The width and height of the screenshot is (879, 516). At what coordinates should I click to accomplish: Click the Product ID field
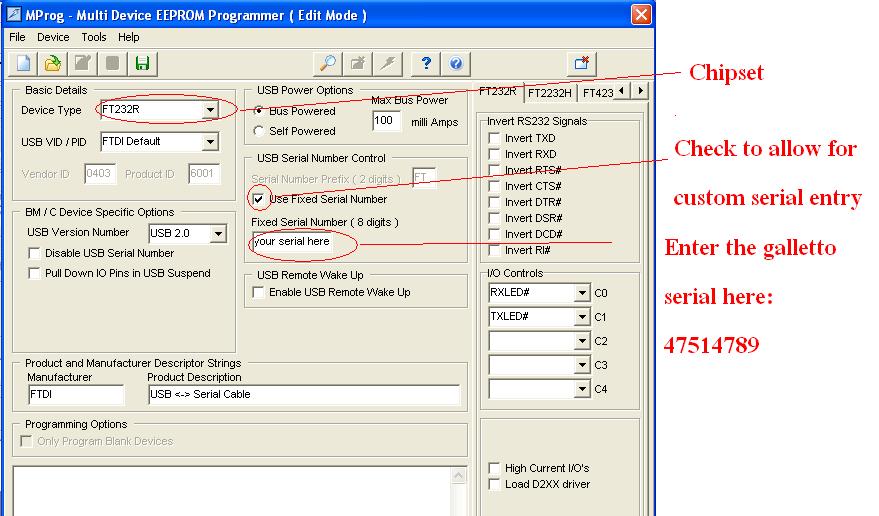(203, 174)
